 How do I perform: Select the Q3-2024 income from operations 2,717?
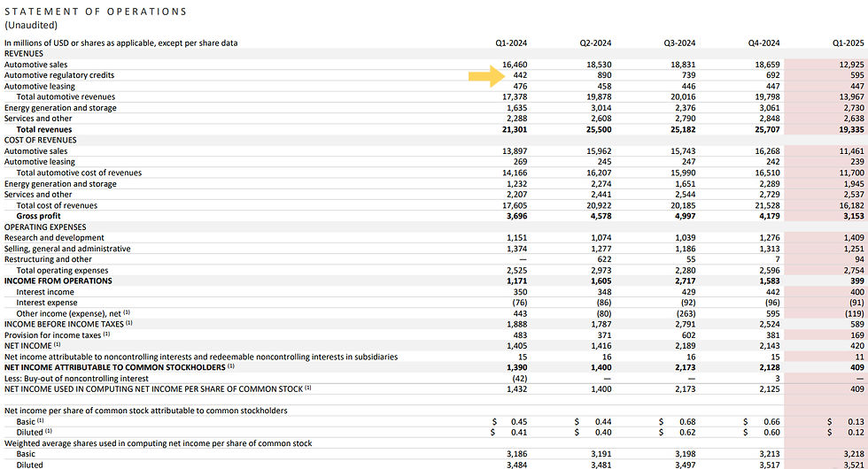(x=686, y=281)
